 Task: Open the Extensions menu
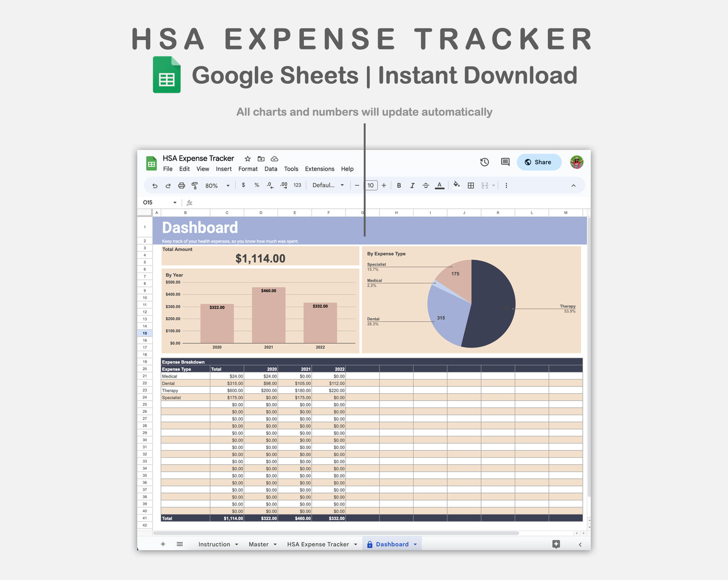319,169
